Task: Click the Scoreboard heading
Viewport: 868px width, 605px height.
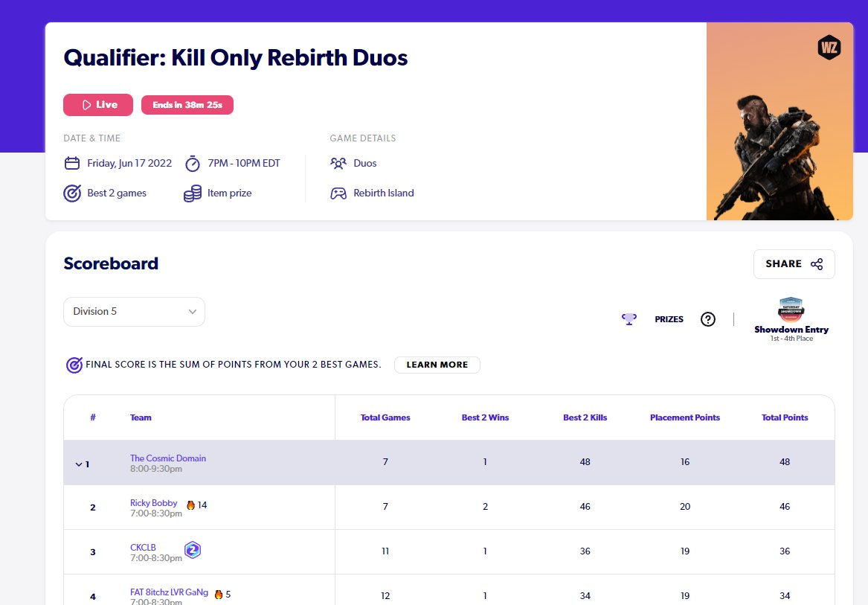Action: tap(111, 263)
